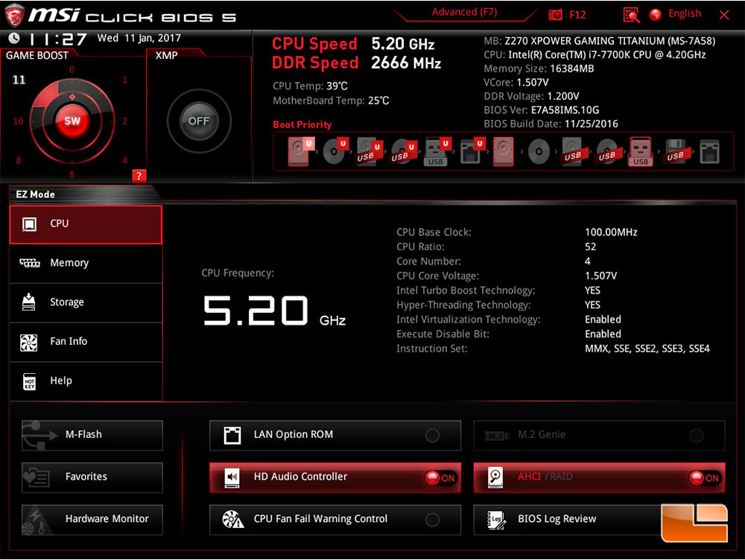Select the first UEFI hard disk boot device
The image size is (745, 560).
(301, 151)
